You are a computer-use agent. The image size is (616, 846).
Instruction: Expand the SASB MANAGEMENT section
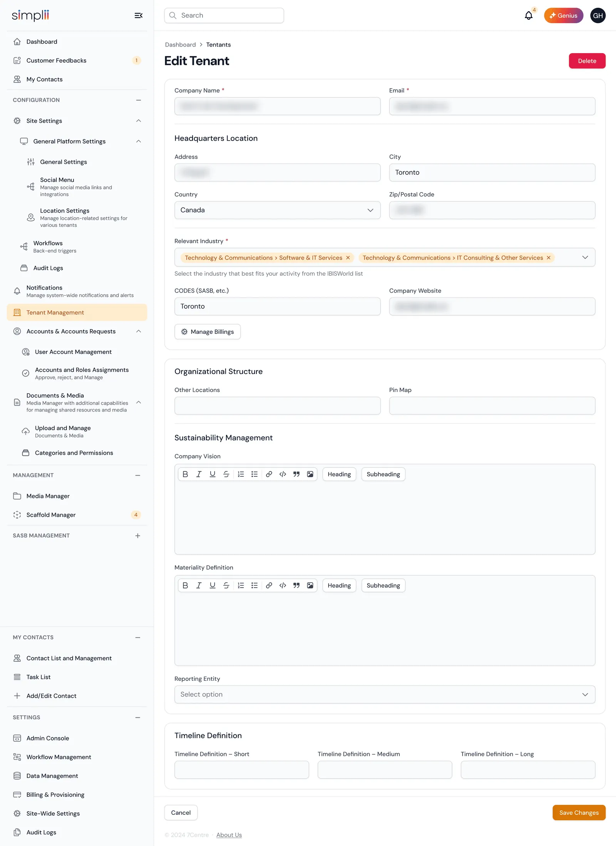(x=138, y=536)
